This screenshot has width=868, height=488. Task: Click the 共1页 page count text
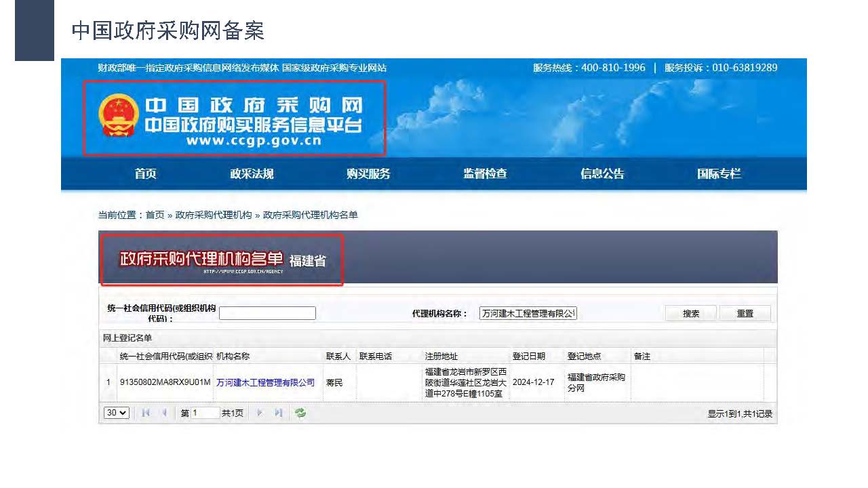(232, 413)
